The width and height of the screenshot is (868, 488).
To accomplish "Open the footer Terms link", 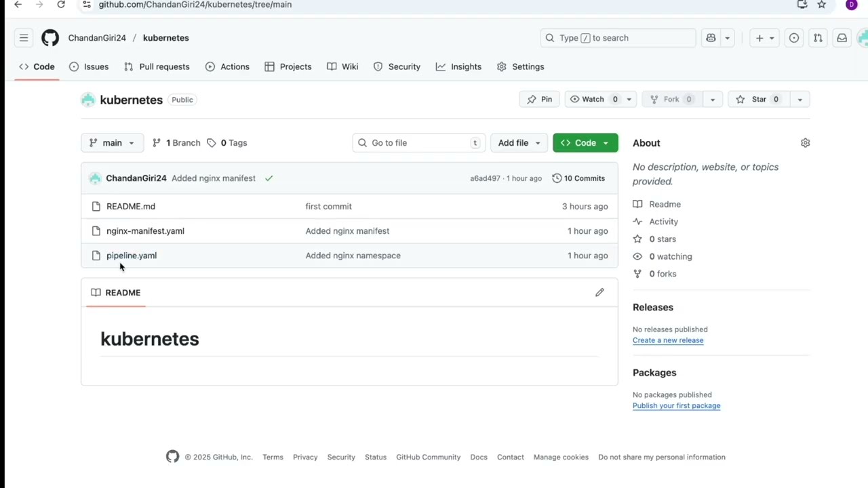I will tap(273, 457).
